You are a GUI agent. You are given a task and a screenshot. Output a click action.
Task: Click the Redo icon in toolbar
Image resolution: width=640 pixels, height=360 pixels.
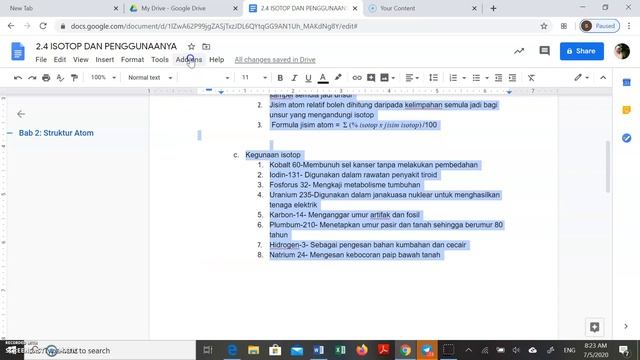click(x=32, y=78)
